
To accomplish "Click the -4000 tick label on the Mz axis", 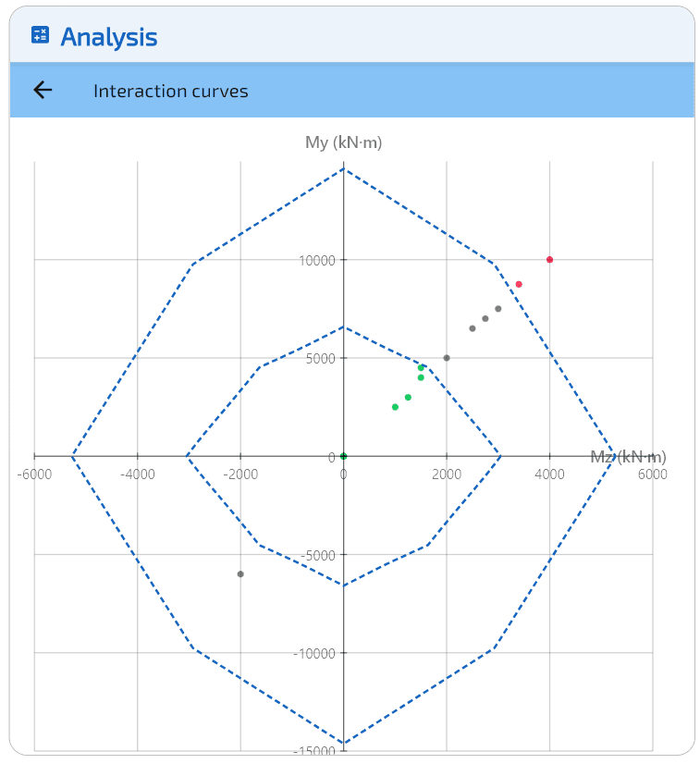I will click(x=137, y=474).
